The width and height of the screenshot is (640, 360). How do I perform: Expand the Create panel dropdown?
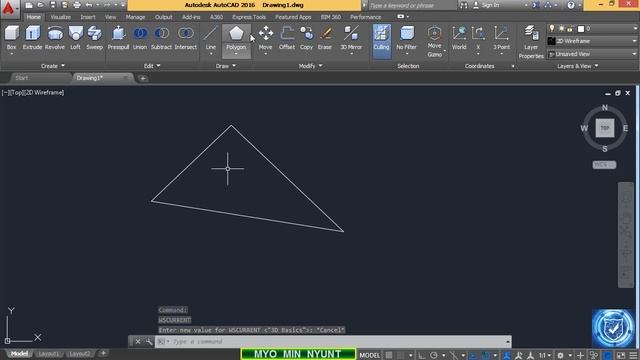coord(53,66)
